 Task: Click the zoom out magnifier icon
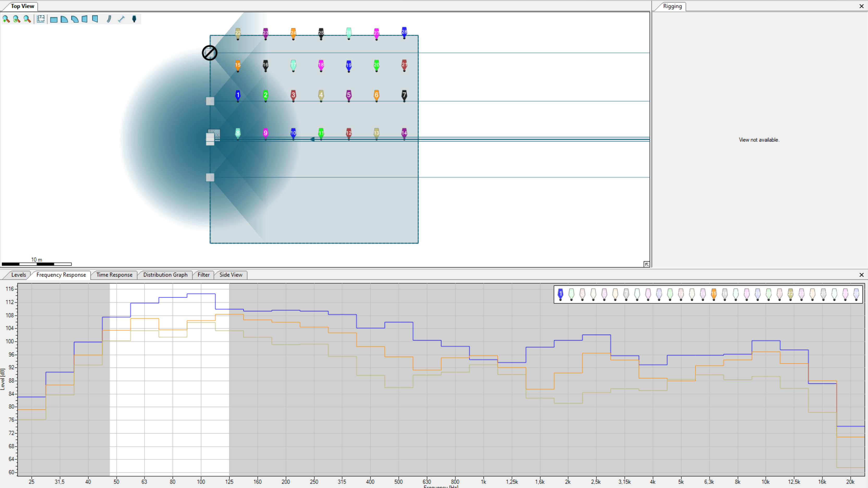coord(27,19)
